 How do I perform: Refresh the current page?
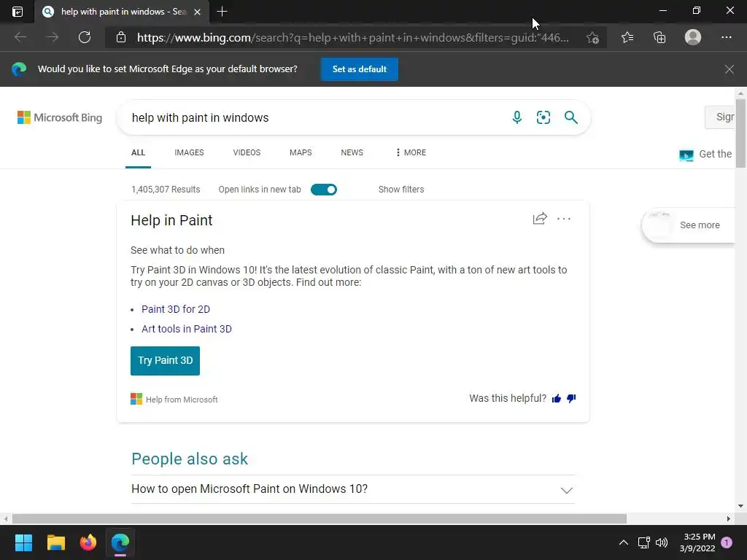point(85,37)
